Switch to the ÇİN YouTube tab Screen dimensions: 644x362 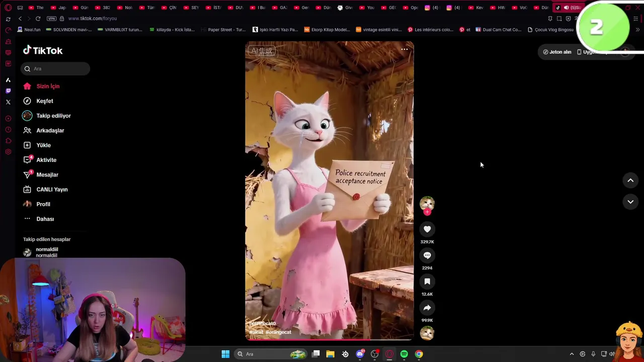point(169,8)
